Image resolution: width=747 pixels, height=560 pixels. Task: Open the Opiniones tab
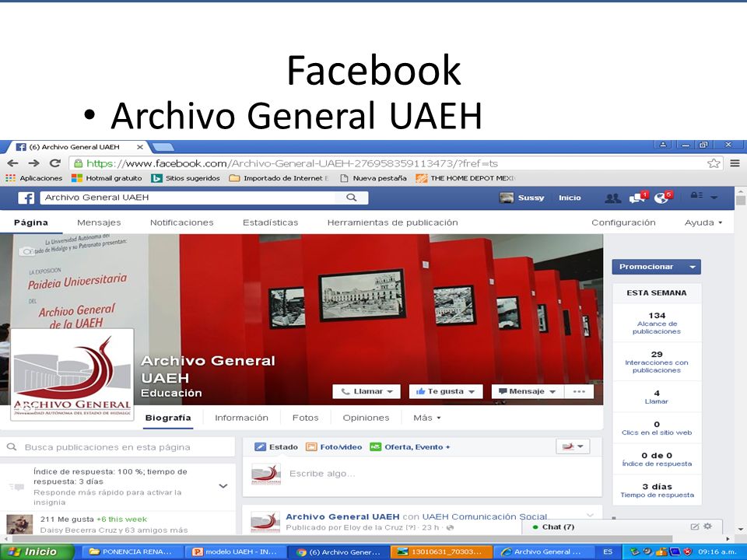coord(366,418)
